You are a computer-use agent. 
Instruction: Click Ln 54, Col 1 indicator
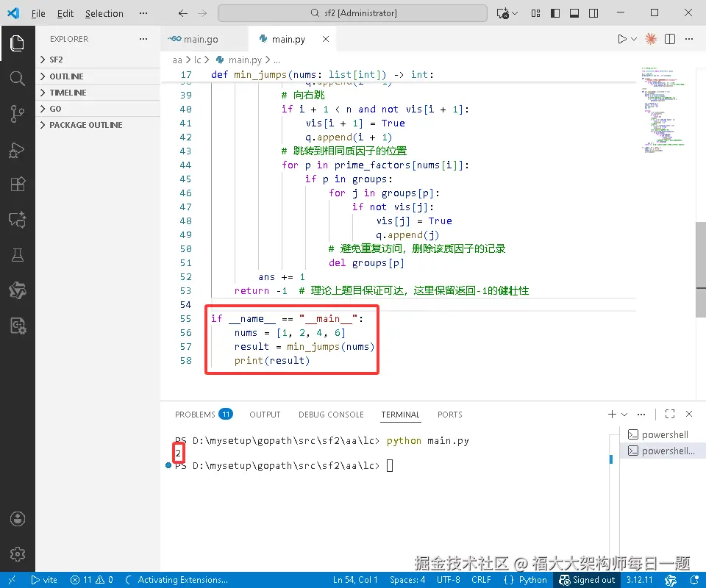coord(355,580)
